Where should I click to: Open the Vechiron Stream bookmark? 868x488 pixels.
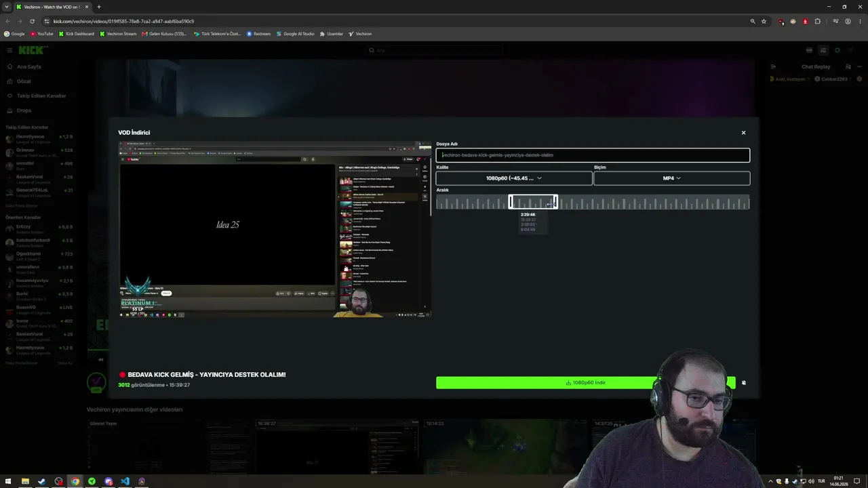(118, 34)
